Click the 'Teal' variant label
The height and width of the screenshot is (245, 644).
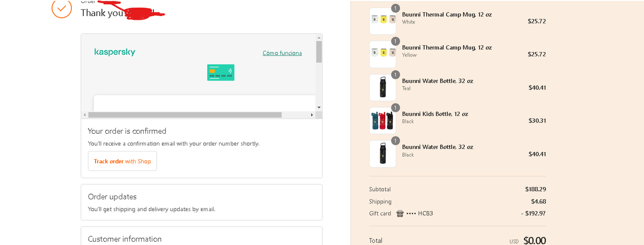pos(406,88)
